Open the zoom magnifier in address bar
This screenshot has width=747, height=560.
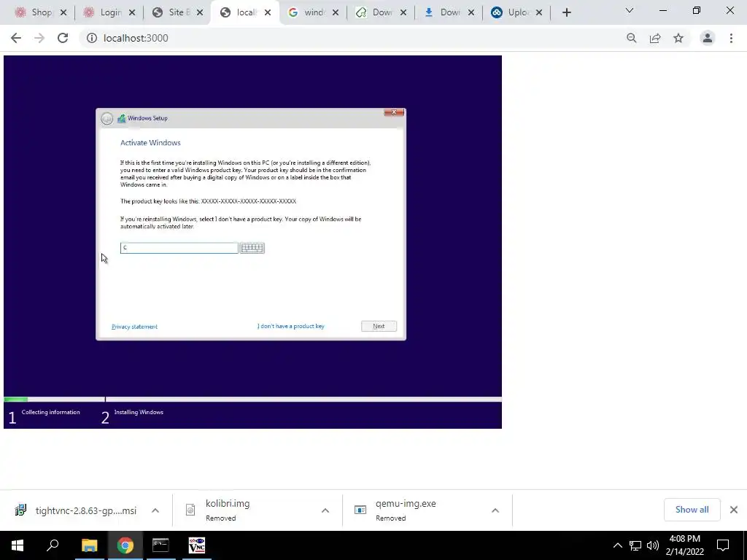point(631,38)
